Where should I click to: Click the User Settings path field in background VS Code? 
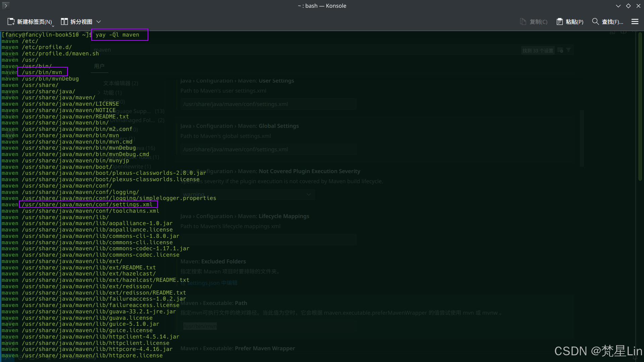coord(268,104)
